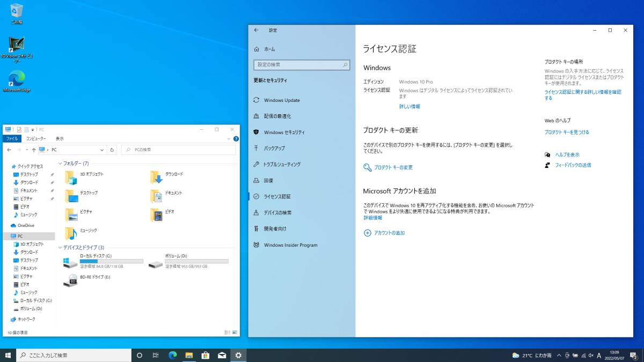Click Explorer properties icon in title bar
Image resolution: width=644 pixels, height=362 pixels.
(x=19, y=129)
